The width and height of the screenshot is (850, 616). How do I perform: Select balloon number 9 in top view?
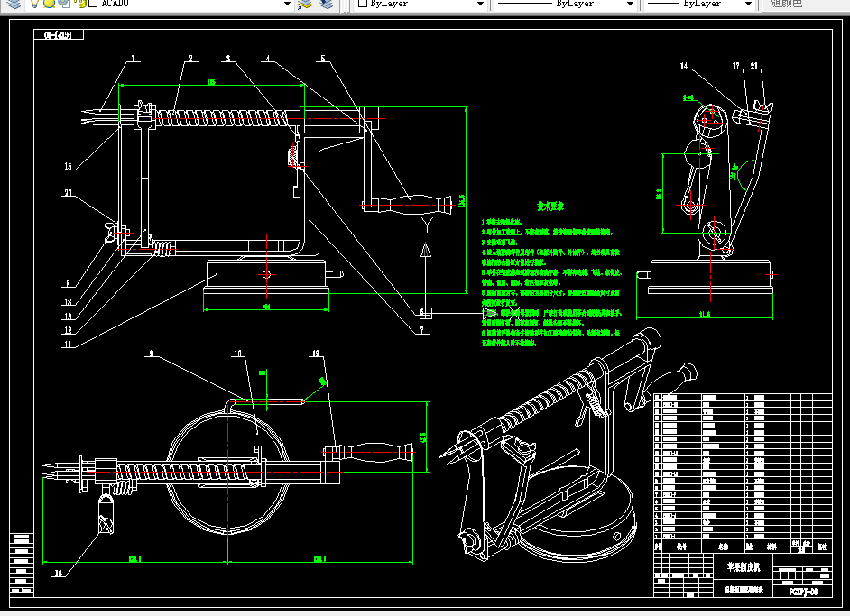pyautogui.click(x=152, y=354)
